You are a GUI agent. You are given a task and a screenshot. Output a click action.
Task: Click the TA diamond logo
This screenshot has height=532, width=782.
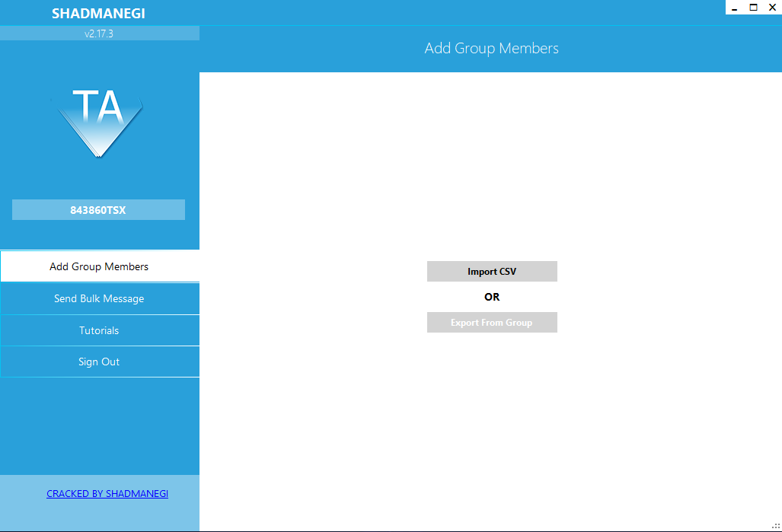(99, 123)
